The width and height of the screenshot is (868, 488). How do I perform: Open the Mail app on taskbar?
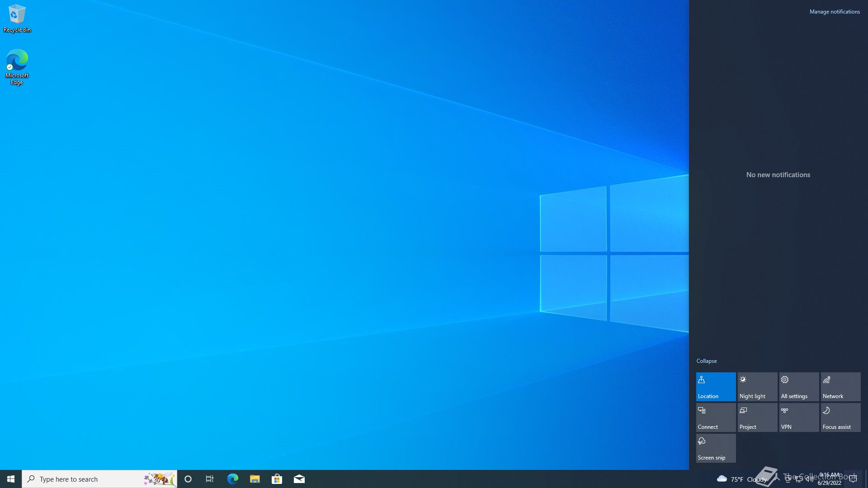[x=299, y=479]
